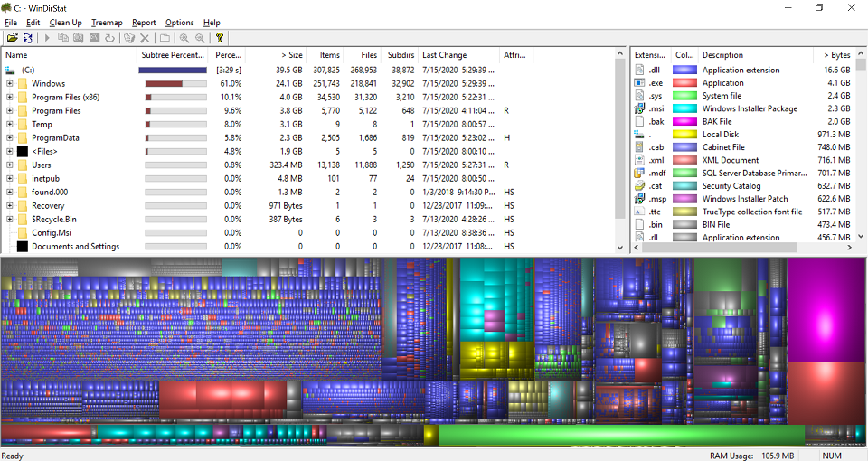This screenshot has width=868, height=461.
Task: Expand the $Recycle.Bin node
Action: click(9, 219)
